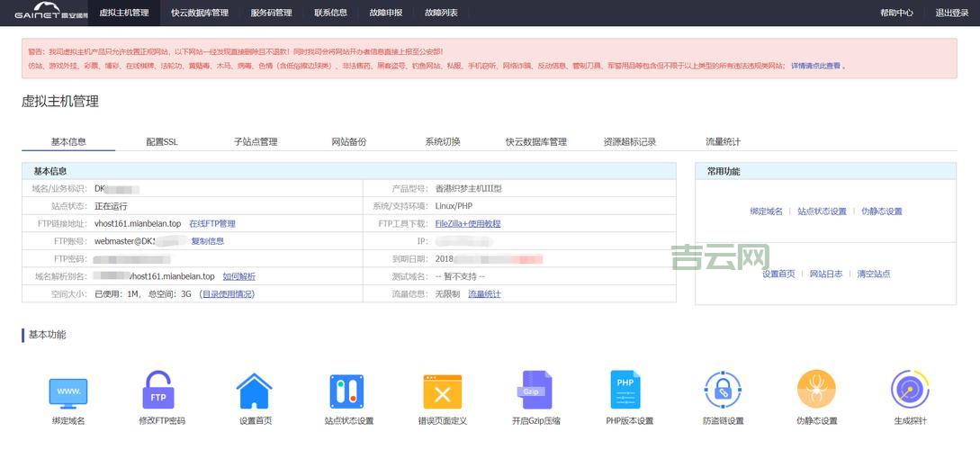The width and height of the screenshot is (980, 450).
Task: Click 伪静态设置 link in 常用功能 panel
Action: (882, 211)
